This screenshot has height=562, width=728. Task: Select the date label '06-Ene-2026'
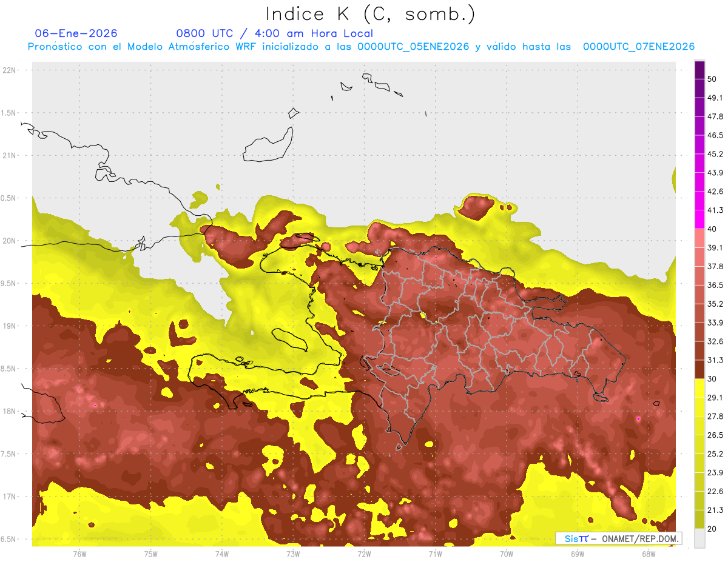[76, 33]
